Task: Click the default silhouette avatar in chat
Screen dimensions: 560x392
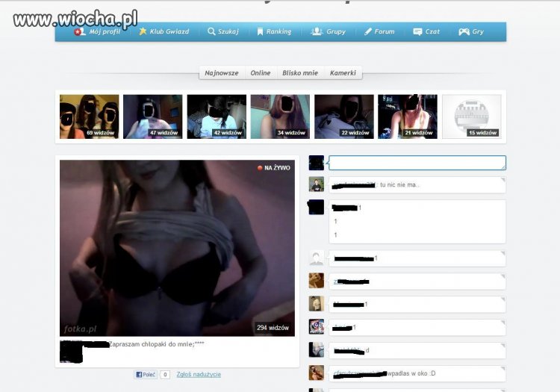Action: pyautogui.click(x=317, y=258)
